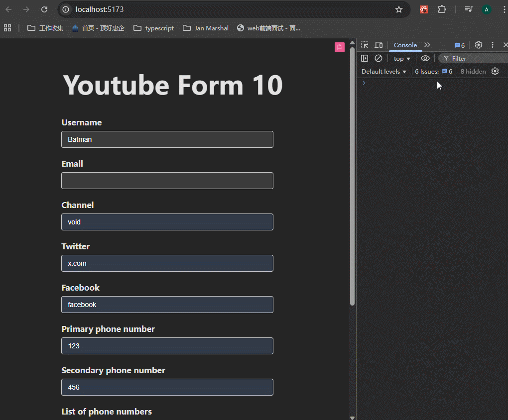Open the Default levels dropdown
Screen dimensions: 508x420
(383, 72)
